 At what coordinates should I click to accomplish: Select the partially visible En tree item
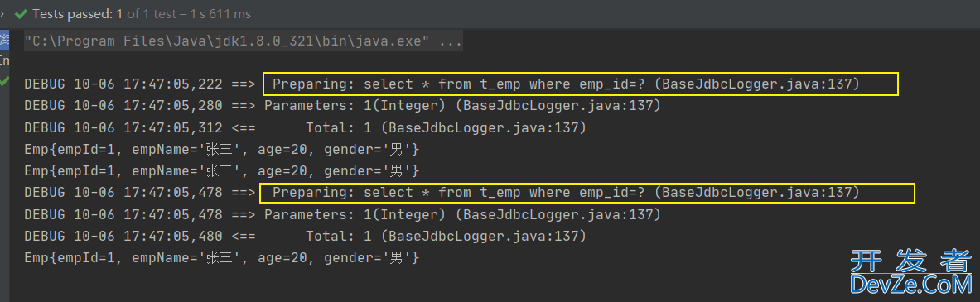(x=4, y=60)
